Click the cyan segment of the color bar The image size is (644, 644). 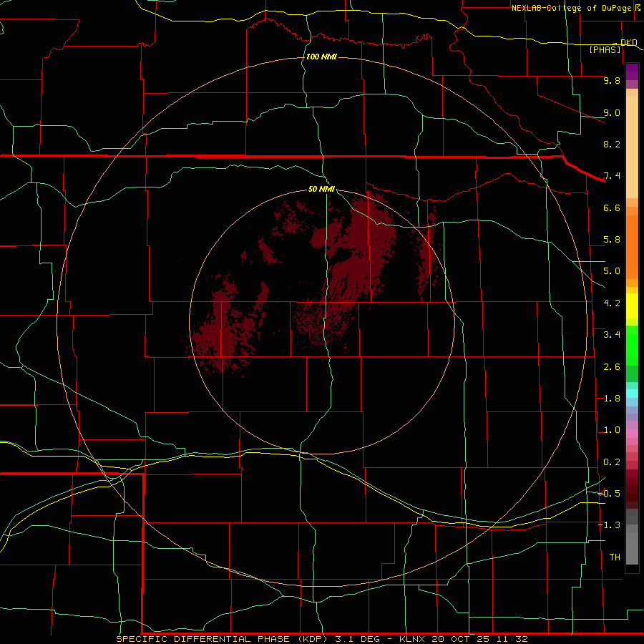(x=632, y=394)
